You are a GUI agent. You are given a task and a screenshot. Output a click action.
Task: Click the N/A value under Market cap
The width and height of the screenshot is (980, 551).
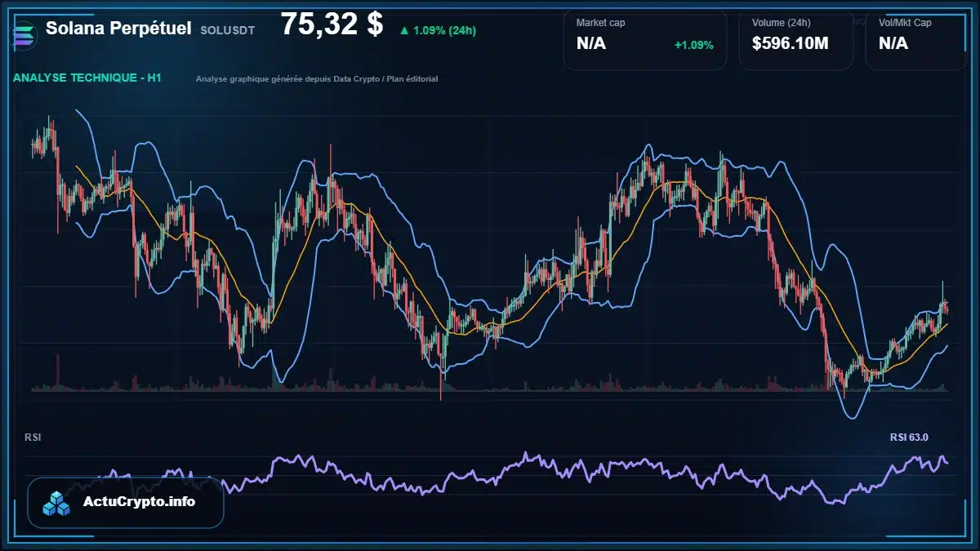(x=591, y=43)
